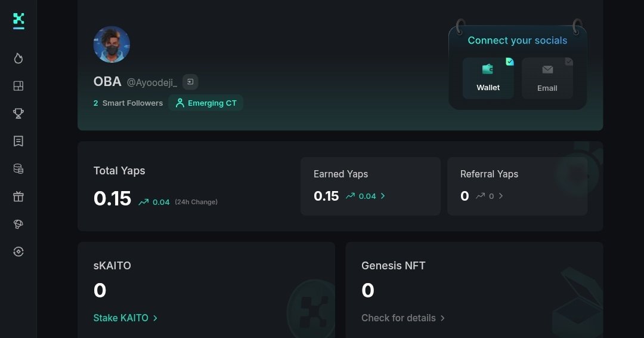The height and width of the screenshot is (338, 644).
Task: Click the checked mark on Wallet card
Action: [510, 62]
